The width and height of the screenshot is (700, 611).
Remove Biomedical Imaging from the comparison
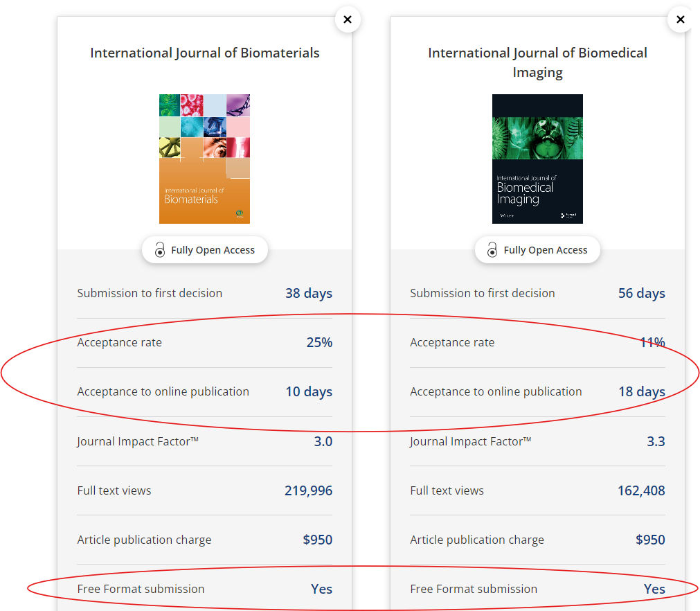681,19
